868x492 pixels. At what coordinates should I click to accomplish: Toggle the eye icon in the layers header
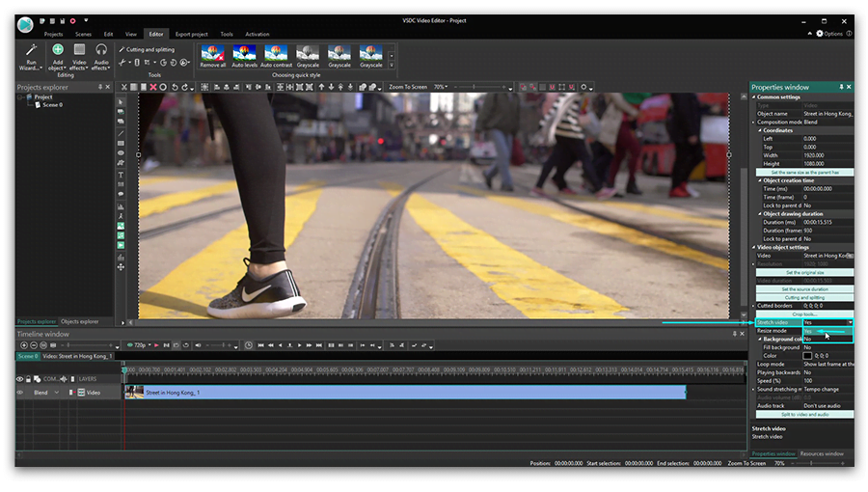coord(20,379)
